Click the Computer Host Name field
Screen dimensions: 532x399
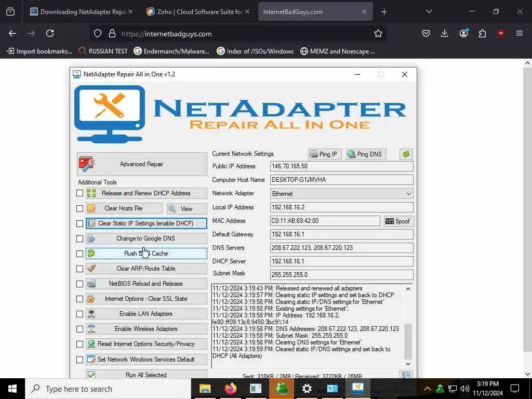click(x=342, y=180)
